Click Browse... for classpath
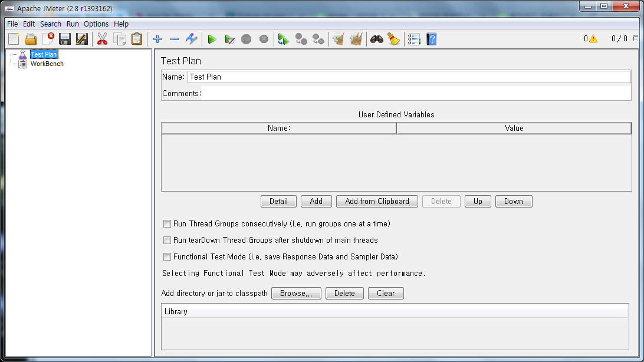The height and width of the screenshot is (362, 644). [296, 293]
